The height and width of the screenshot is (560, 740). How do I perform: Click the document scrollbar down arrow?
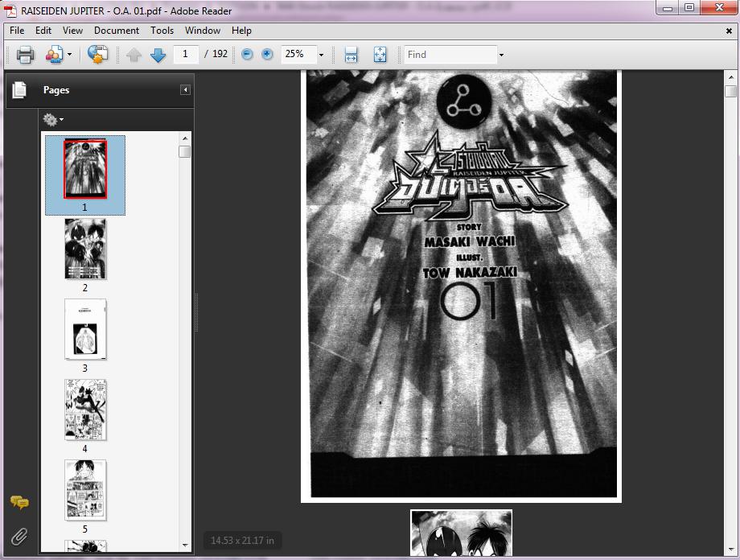pyautogui.click(x=730, y=550)
